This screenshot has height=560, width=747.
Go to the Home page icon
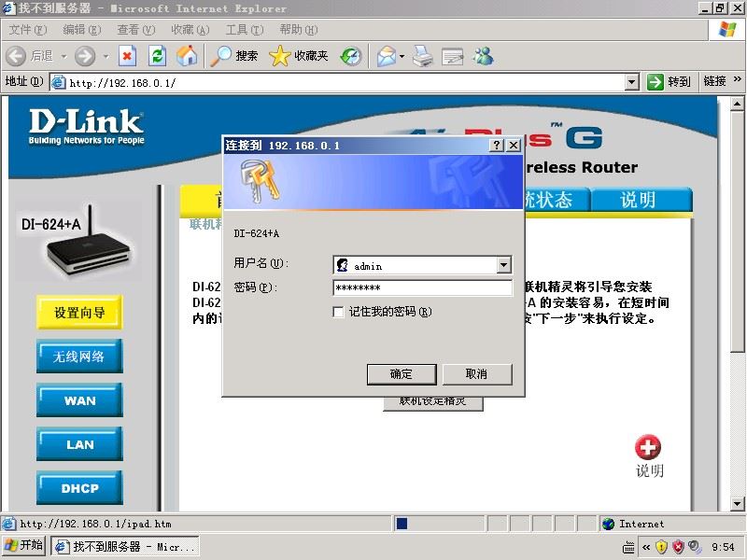point(187,56)
